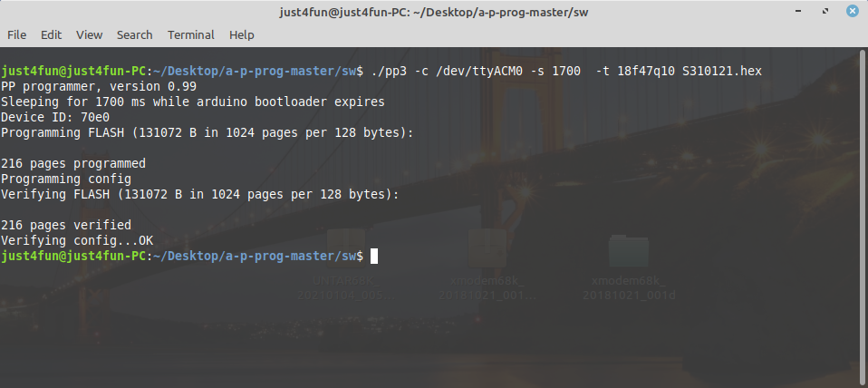This screenshot has width=868, height=388.
Task: Click the window title bar text
Action: pyautogui.click(x=433, y=12)
